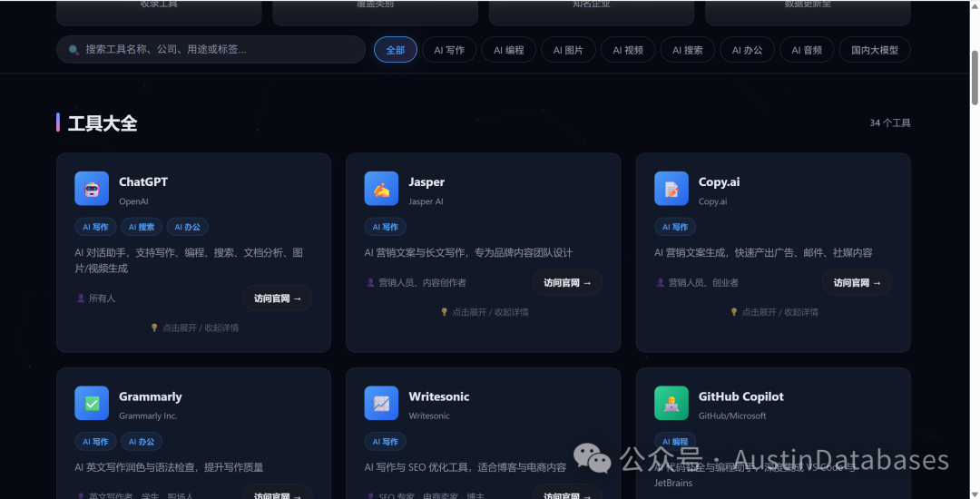
Task: Click the lightbulb icon in ChatGPT card
Action: (x=154, y=328)
